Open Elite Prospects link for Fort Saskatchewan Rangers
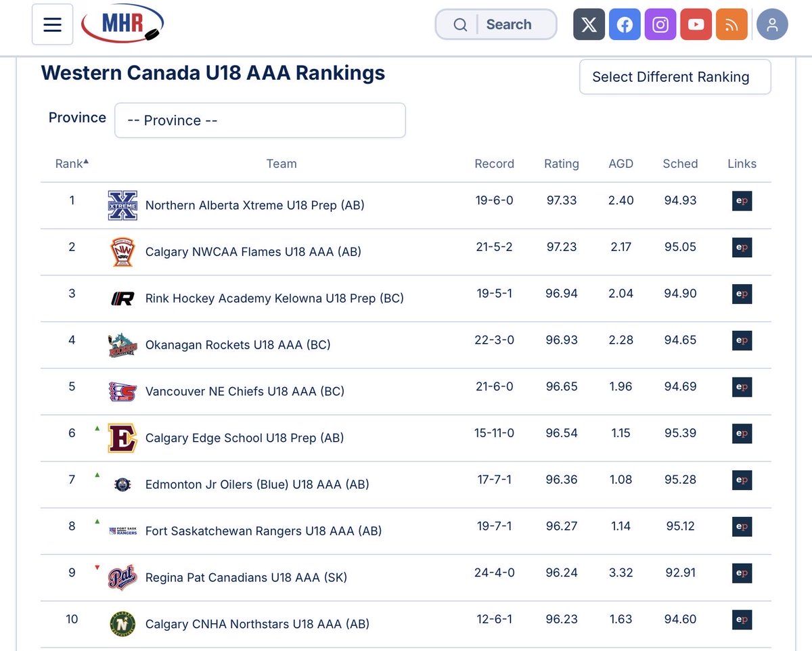The width and height of the screenshot is (812, 651). click(x=742, y=526)
